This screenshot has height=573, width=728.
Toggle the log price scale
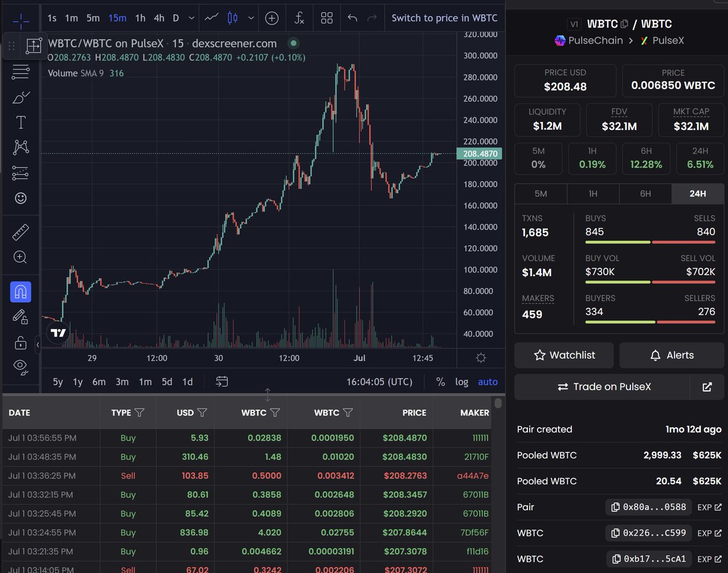[462, 382]
